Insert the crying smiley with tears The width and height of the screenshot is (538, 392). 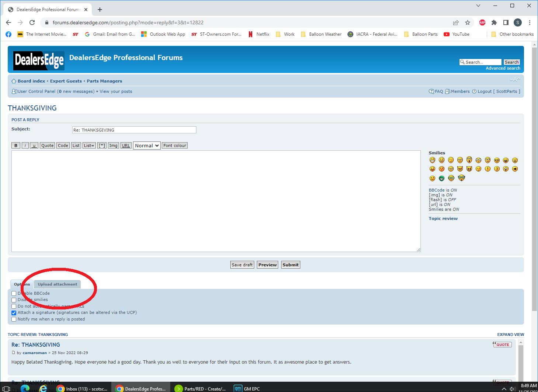pyautogui.click(x=451, y=169)
